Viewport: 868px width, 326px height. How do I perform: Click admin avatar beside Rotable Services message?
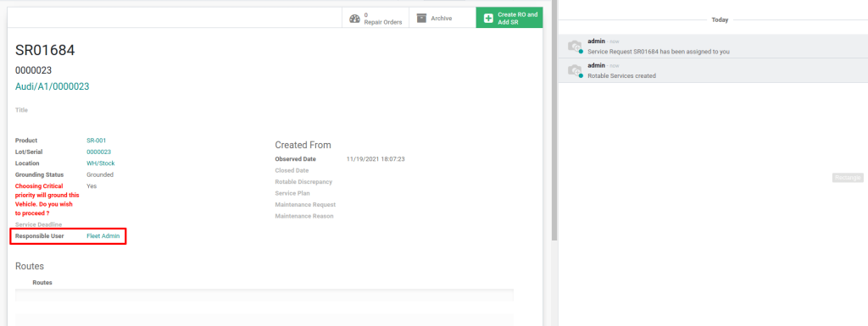pyautogui.click(x=576, y=71)
